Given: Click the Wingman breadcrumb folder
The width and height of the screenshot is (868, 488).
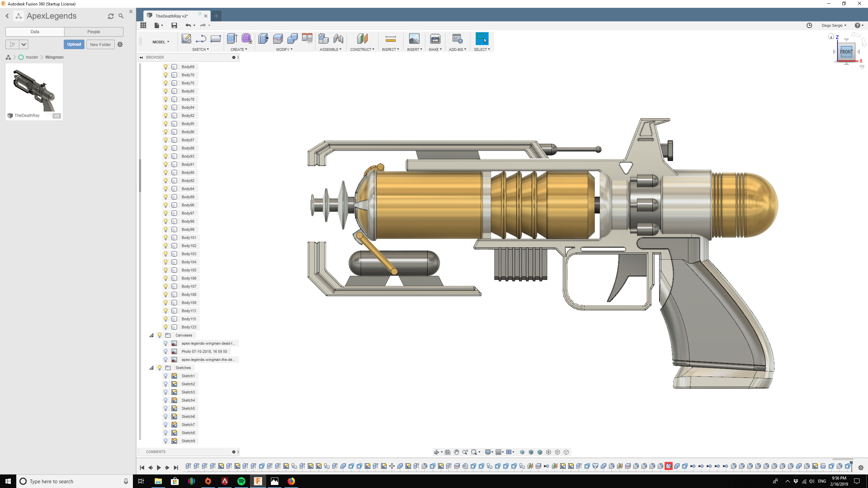Looking at the screenshot, I should coord(54,57).
